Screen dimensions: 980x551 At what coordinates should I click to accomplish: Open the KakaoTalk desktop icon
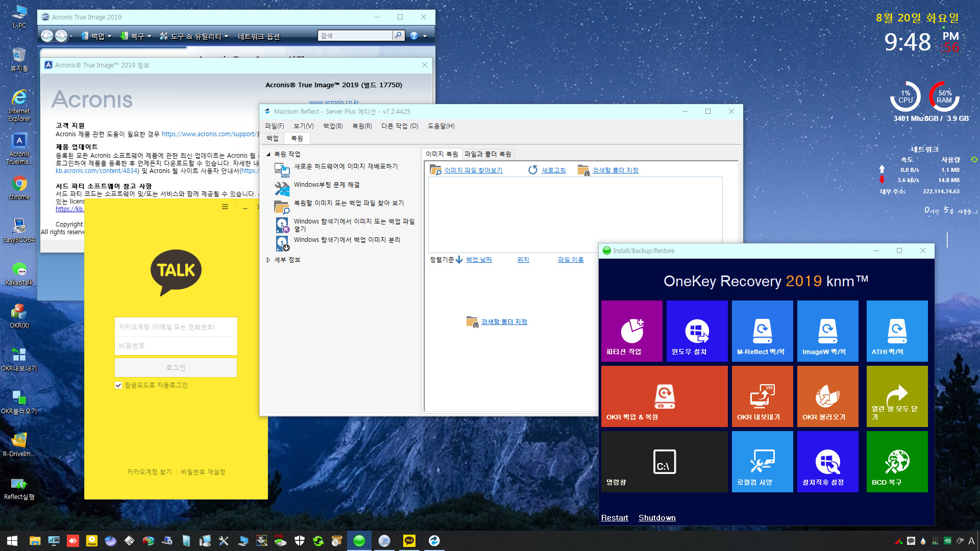[19, 273]
